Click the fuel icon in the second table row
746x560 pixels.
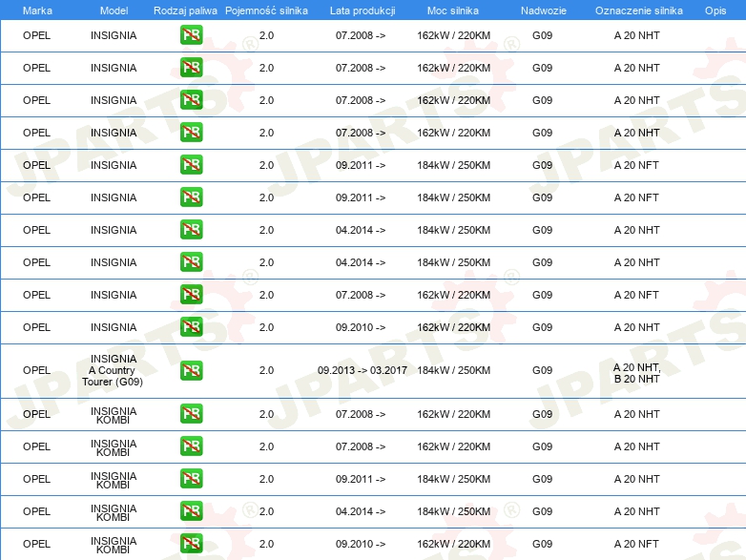pyautogui.click(x=191, y=68)
